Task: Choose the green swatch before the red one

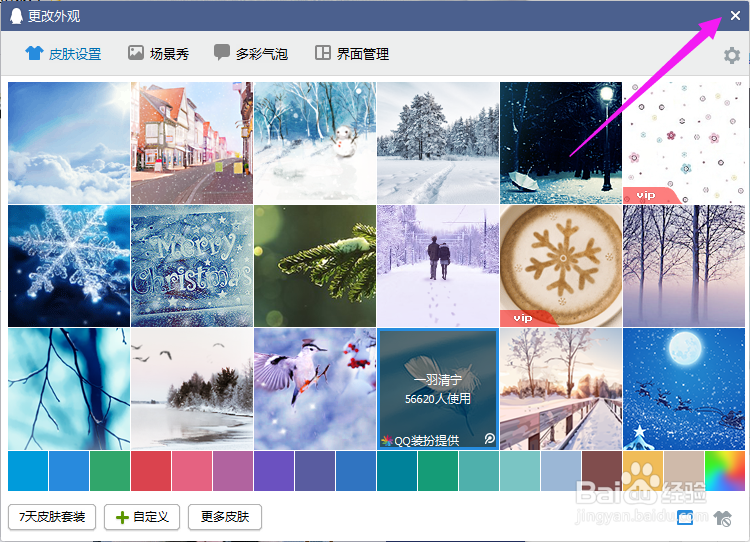Action: click(110, 471)
